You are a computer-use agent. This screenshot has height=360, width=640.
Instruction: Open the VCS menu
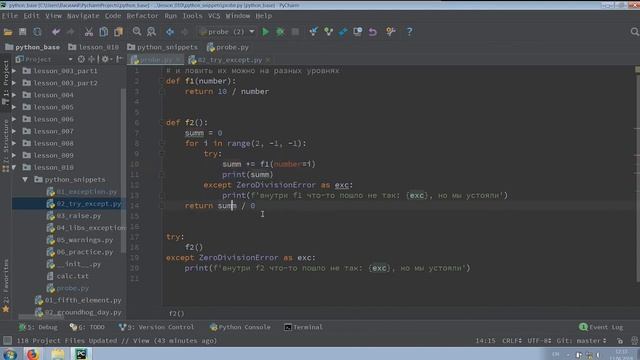coord(214,16)
